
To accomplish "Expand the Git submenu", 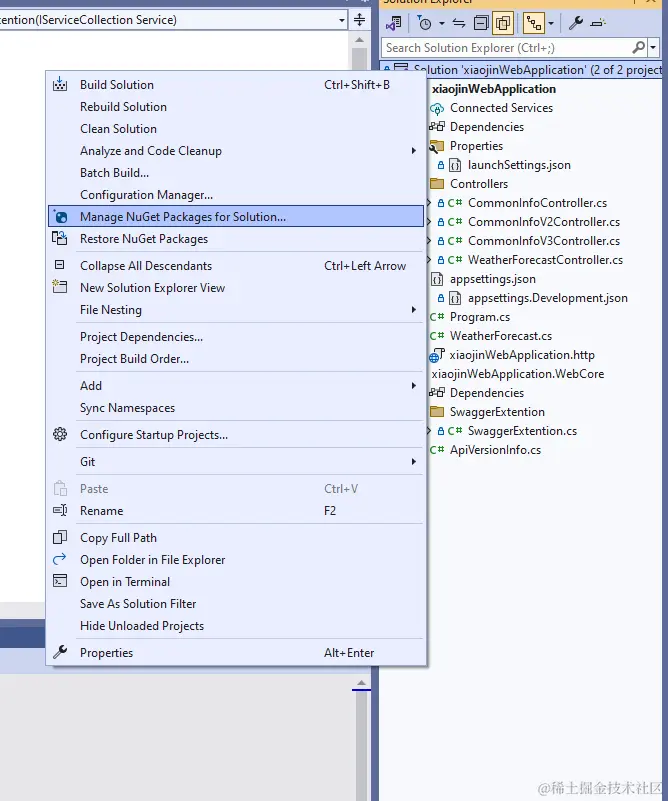I will tap(236, 462).
